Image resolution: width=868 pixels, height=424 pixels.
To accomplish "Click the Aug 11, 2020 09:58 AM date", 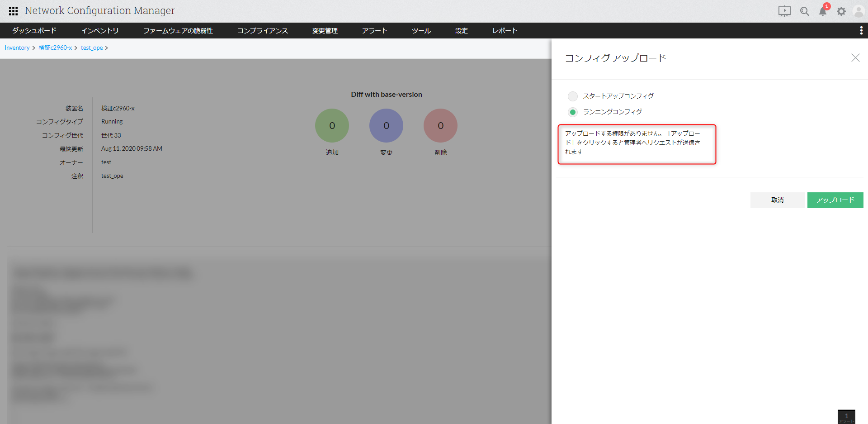I will click(132, 149).
